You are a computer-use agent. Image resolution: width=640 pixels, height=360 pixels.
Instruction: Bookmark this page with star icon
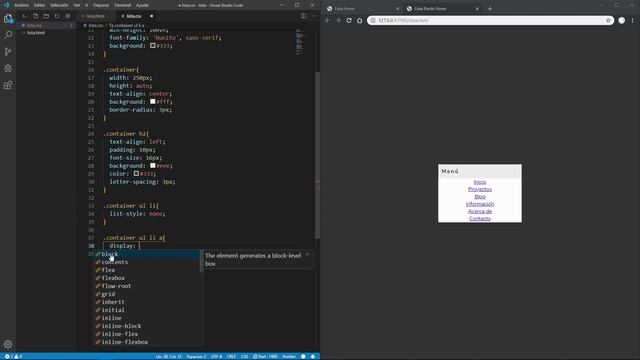pyautogui.click(x=608, y=20)
